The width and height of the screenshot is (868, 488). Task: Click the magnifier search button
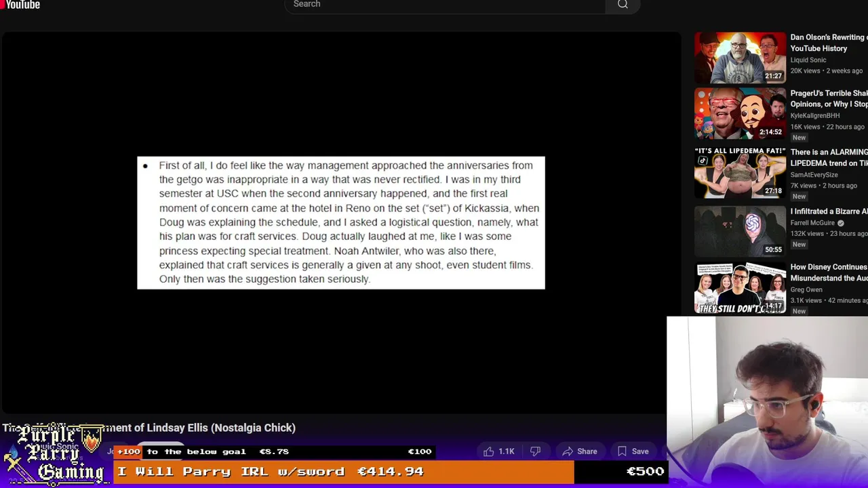(623, 5)
